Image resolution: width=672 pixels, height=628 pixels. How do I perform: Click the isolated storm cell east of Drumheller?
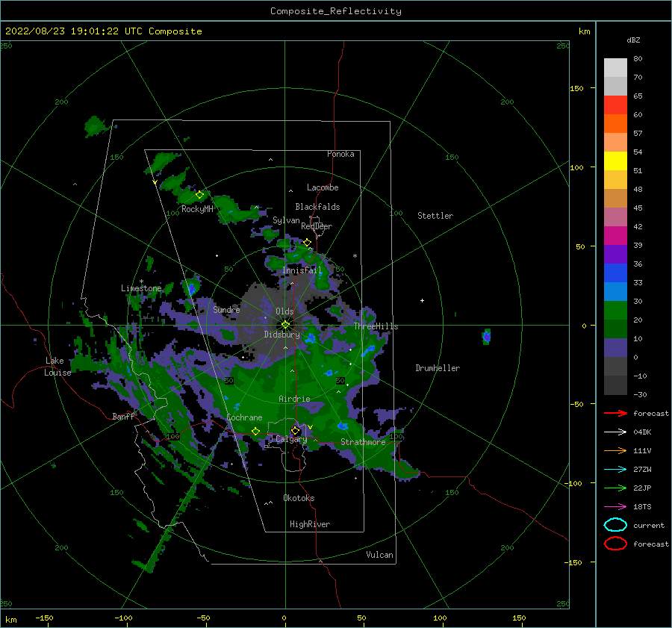[486, 337]
